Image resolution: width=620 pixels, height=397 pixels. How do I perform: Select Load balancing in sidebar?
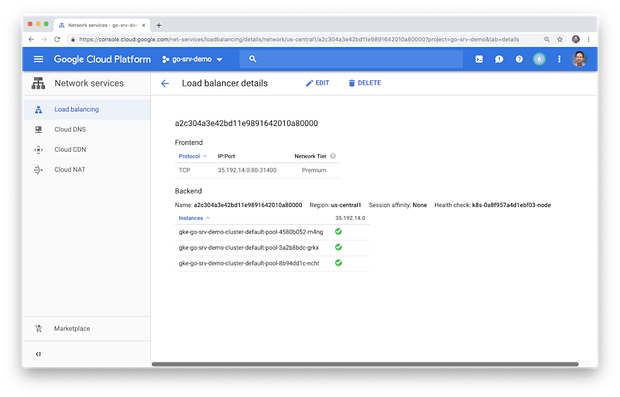click(x=87, y=110)
